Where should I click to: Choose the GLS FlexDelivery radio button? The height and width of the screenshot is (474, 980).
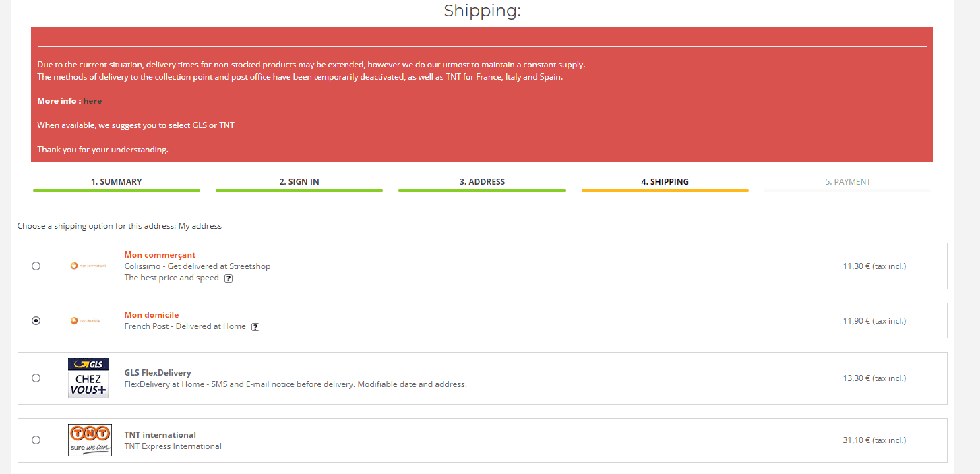(36, 378)
